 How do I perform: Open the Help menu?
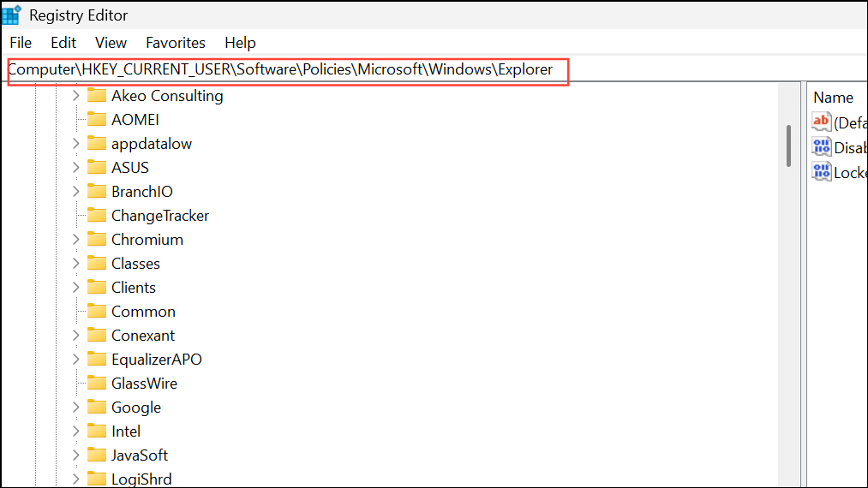pos(240,43)
